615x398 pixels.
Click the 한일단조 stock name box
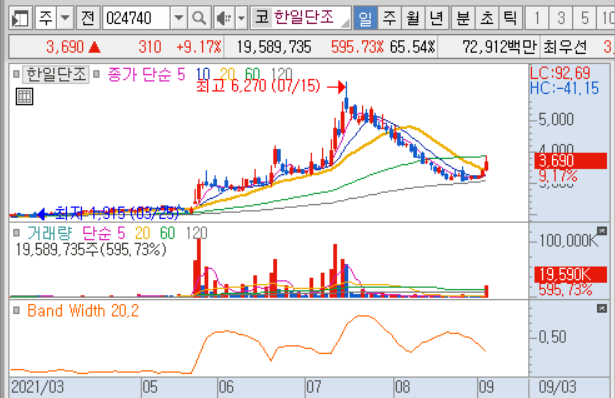(301, 18)
